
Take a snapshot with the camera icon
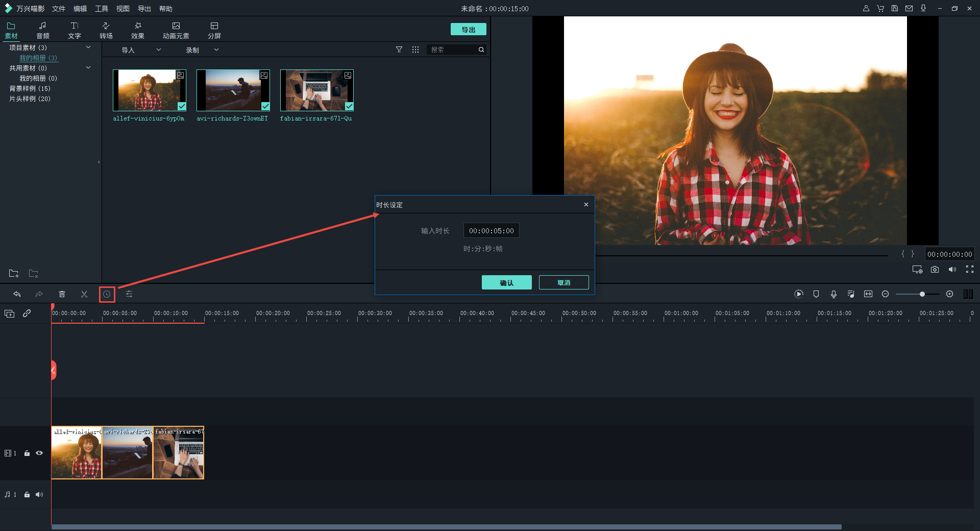coord(935,270)
